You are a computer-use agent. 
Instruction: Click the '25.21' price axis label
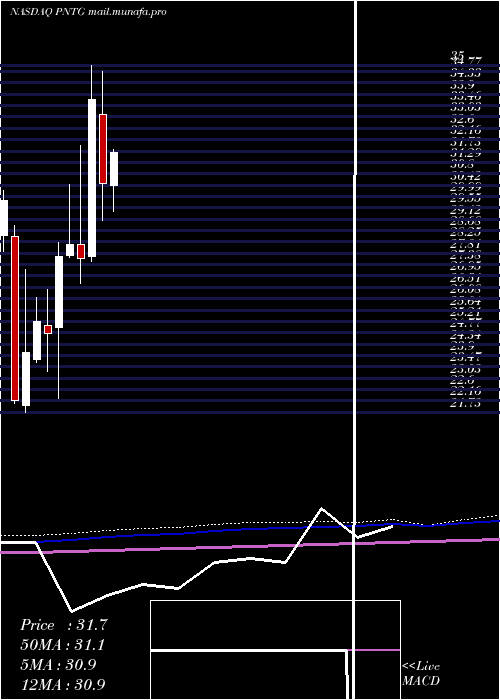point(465,313)
